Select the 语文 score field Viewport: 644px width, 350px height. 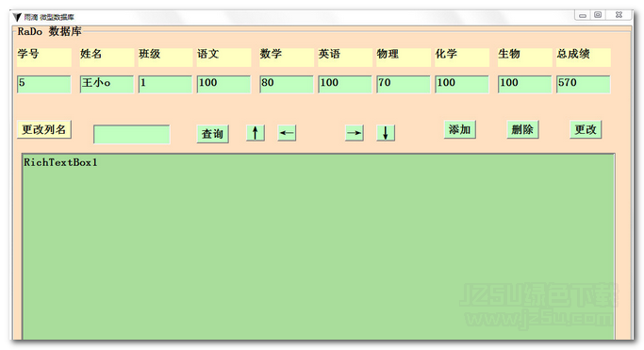tap(223, 84)
